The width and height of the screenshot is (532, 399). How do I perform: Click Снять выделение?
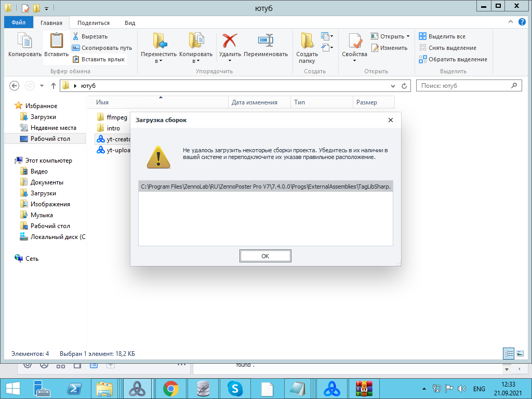coord(447,48)
